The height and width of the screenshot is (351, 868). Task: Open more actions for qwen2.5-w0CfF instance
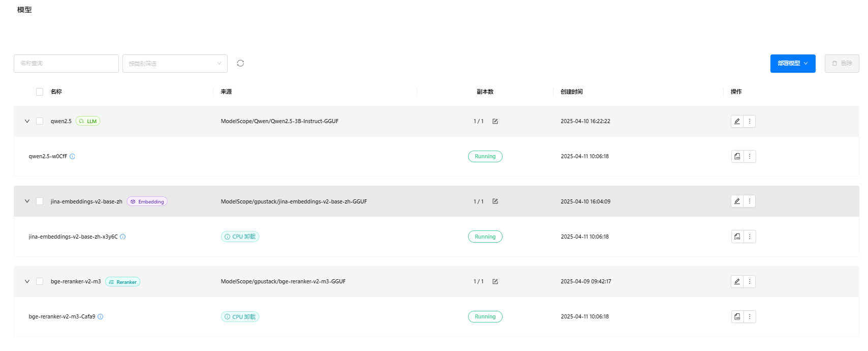pyautogui.click(x=750, y=156)
